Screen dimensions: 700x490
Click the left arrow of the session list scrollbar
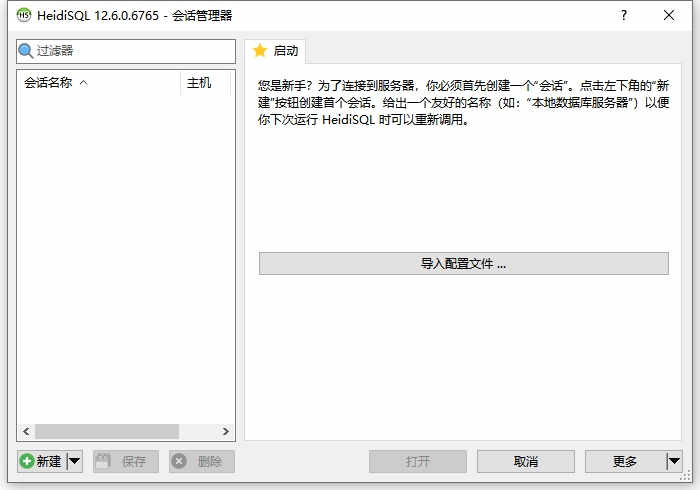pos(26,431)
